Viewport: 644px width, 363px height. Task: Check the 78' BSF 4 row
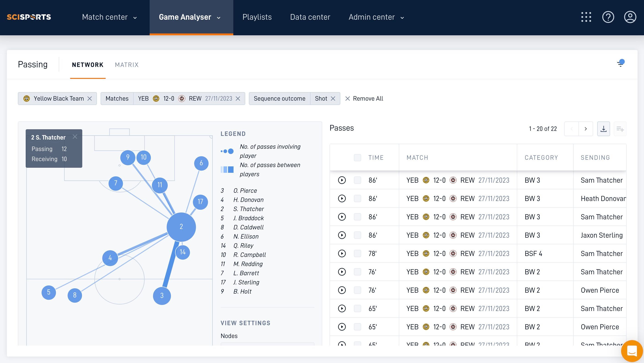(x=358, y=253)
